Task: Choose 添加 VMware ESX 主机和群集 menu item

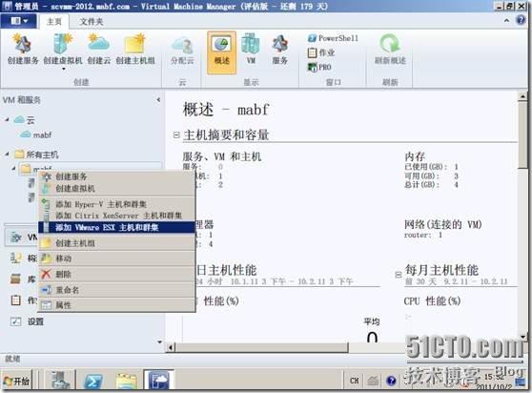Action: pyautogui.click(x=116, y=227)
